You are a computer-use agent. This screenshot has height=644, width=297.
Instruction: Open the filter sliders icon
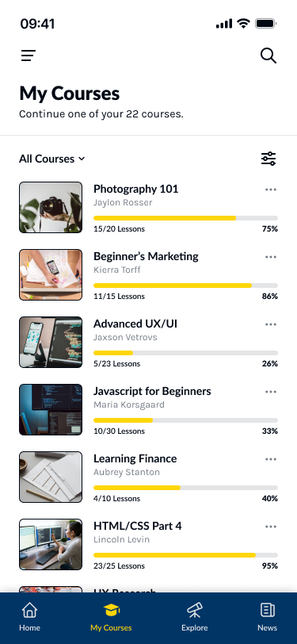(268, 159)
